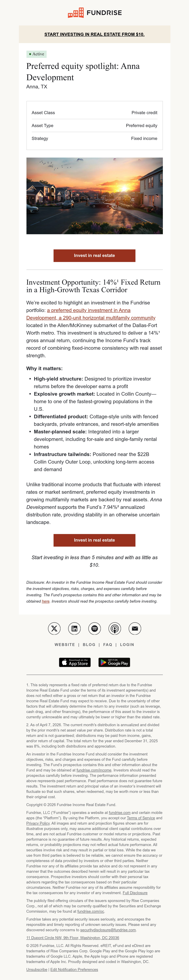Click the prospectus 'here' link
The image size is (189, 980).
coord(46,601)
